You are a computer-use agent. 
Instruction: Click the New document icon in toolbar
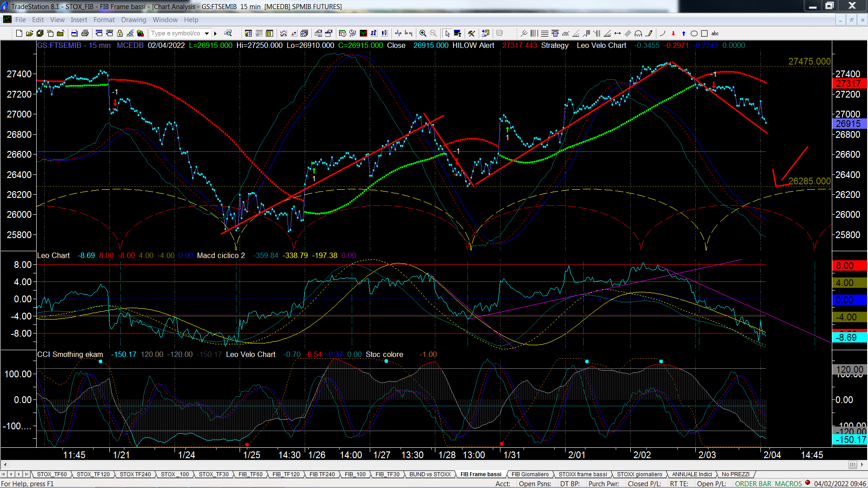(19, 33)
